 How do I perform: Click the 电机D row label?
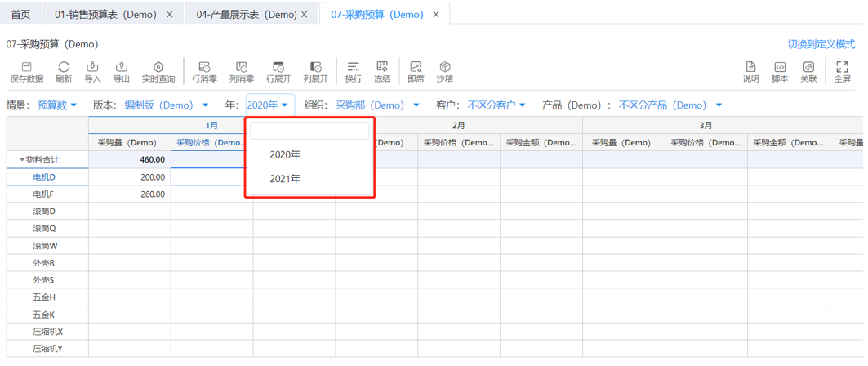(x=44, y=177)
